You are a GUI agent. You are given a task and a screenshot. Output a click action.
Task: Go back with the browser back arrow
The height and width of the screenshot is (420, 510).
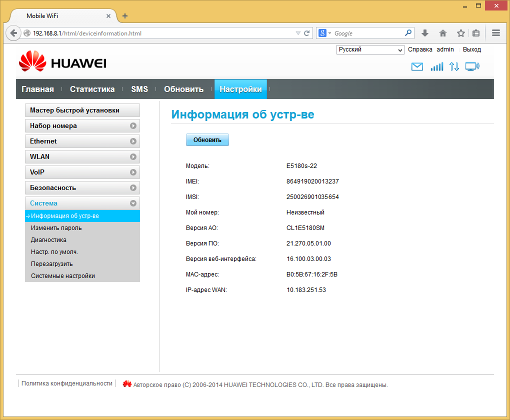13,33
